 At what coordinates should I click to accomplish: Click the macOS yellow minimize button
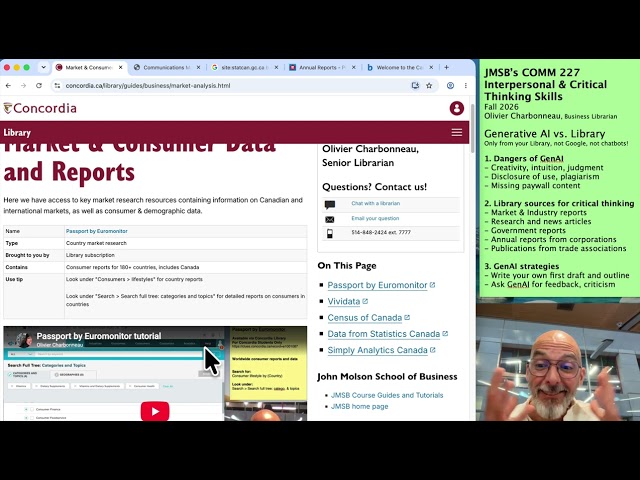point(17,67)
